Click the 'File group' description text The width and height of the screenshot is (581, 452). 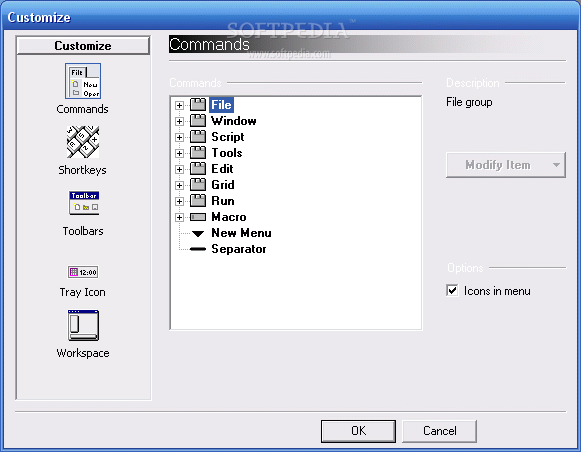469,102
